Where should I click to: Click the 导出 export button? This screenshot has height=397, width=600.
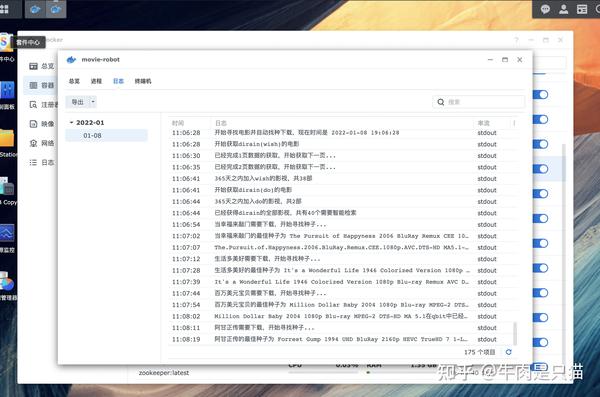(x=78, y=102)
